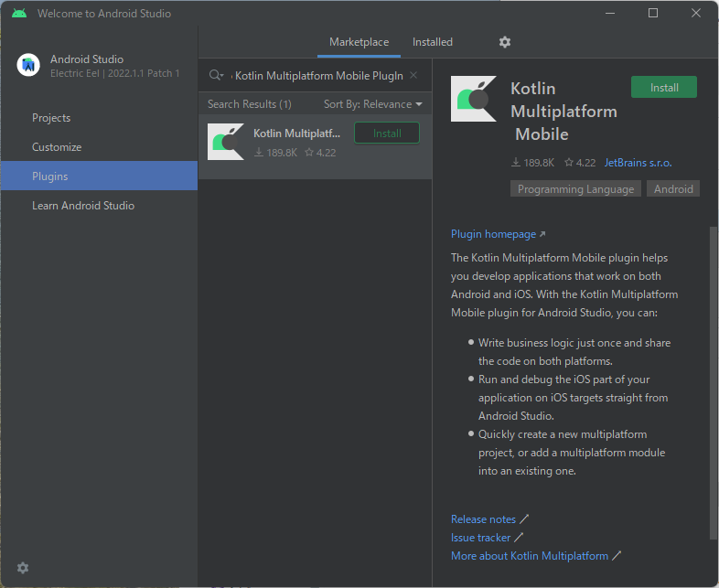Open Learn Android Studio section
This screenshot has height=588, width=719.
click(x=83, y=206)
